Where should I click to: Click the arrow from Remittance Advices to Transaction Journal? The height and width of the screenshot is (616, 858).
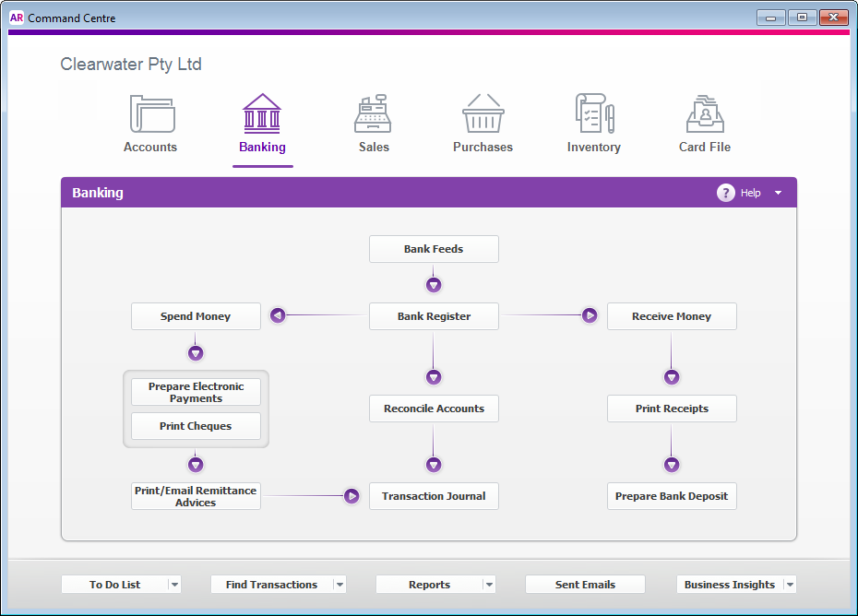352,495
